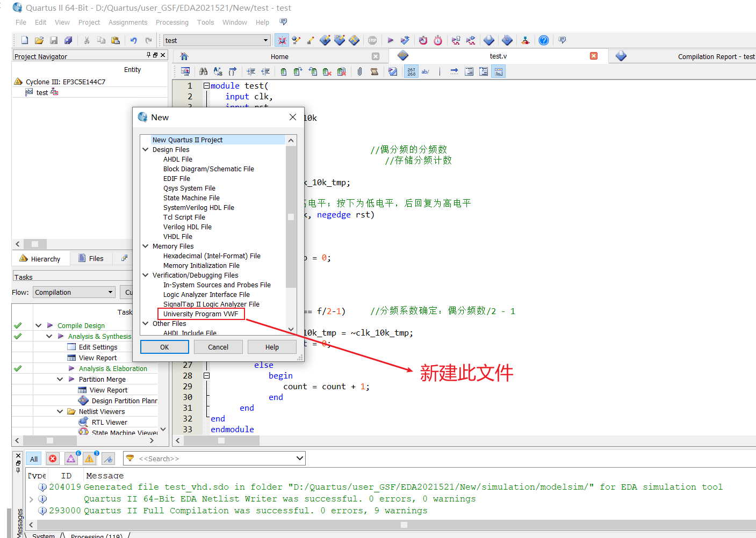Toggle the purple critical warnings filter
This screenshot has width=756, height=538.
71,459
